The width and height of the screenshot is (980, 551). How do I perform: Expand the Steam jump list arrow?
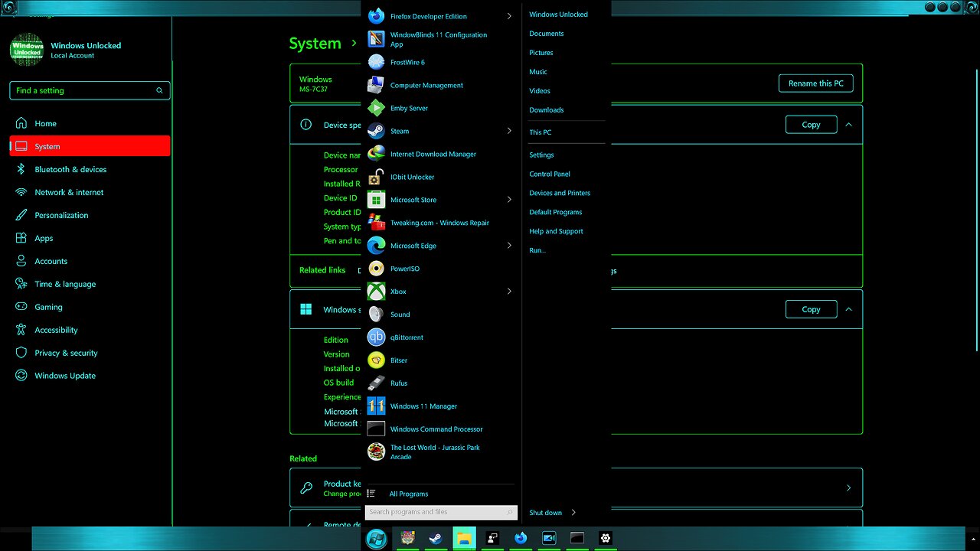pos(509,131)
